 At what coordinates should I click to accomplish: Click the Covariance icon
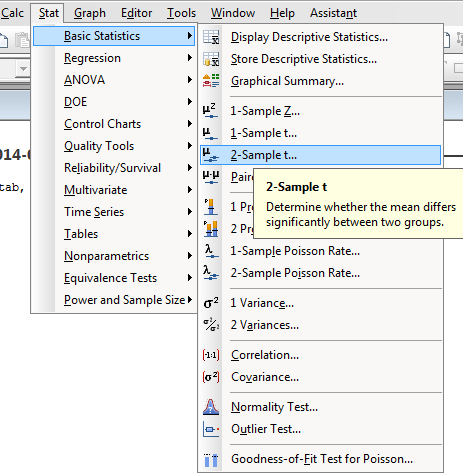point(211,377)
